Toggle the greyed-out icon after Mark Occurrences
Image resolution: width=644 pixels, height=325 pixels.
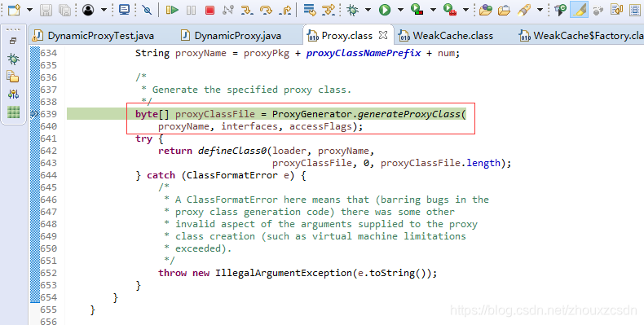[x=598, y=10]
